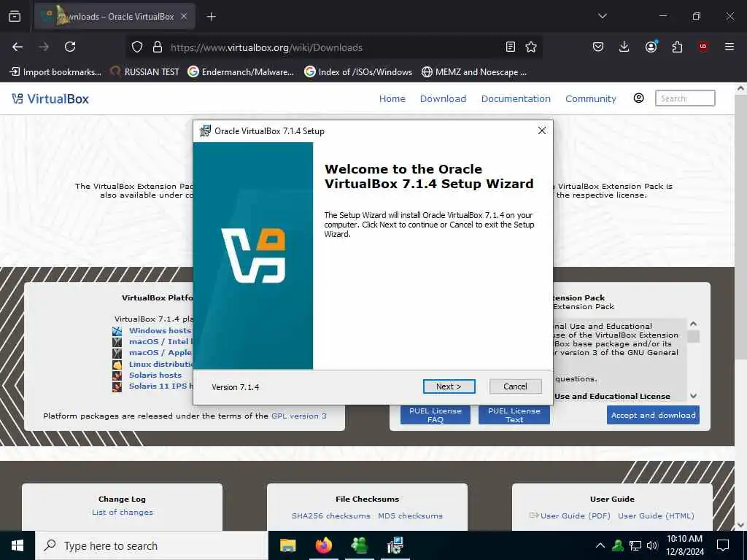Click Next in the VirtualBox Setup wizard
The image size is (747, 560).
449,386
